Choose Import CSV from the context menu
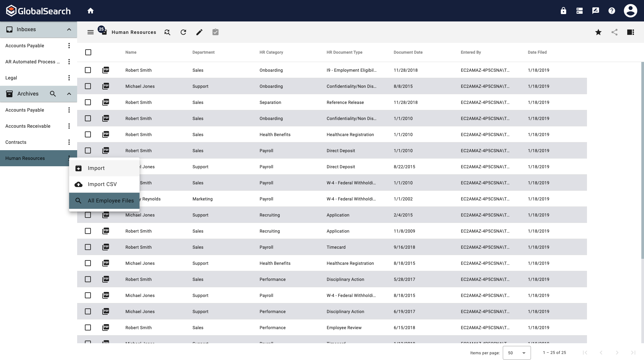Viewport: 644px width, 362px height. pyautogui.click(x=102, y=184)
